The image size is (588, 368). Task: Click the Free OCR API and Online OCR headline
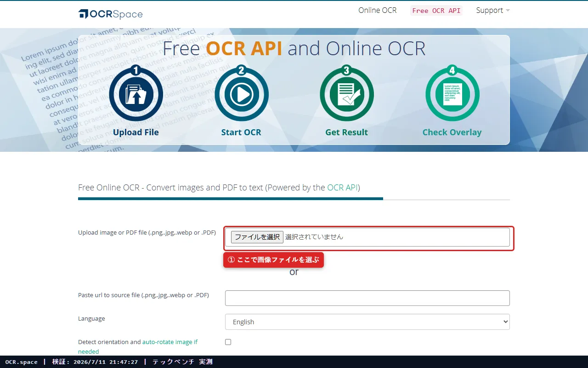click(x=294, y=48)
